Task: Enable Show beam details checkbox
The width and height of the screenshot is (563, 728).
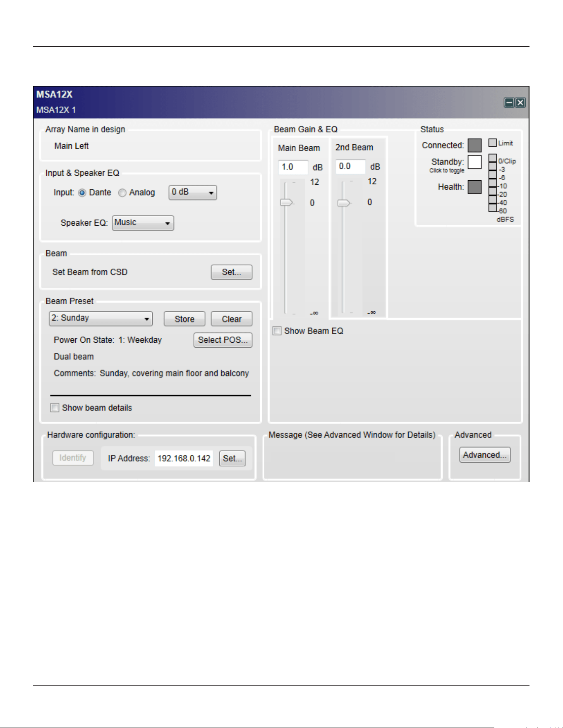Action: tap(55, 408)
